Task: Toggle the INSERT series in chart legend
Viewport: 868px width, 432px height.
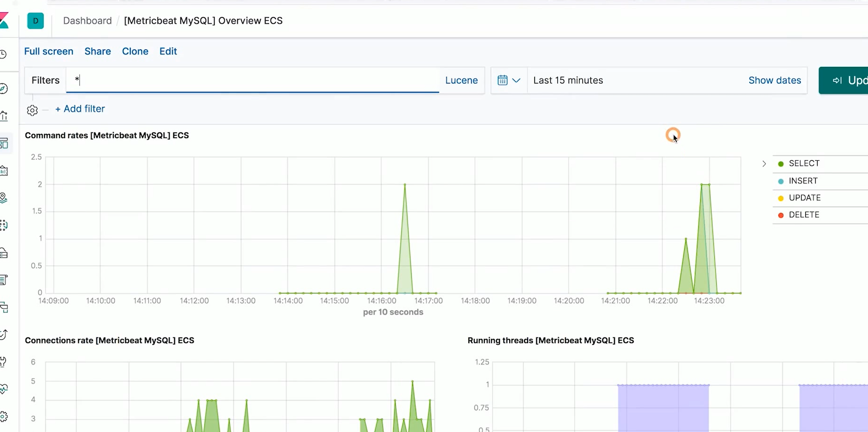Action: [803, 181]
